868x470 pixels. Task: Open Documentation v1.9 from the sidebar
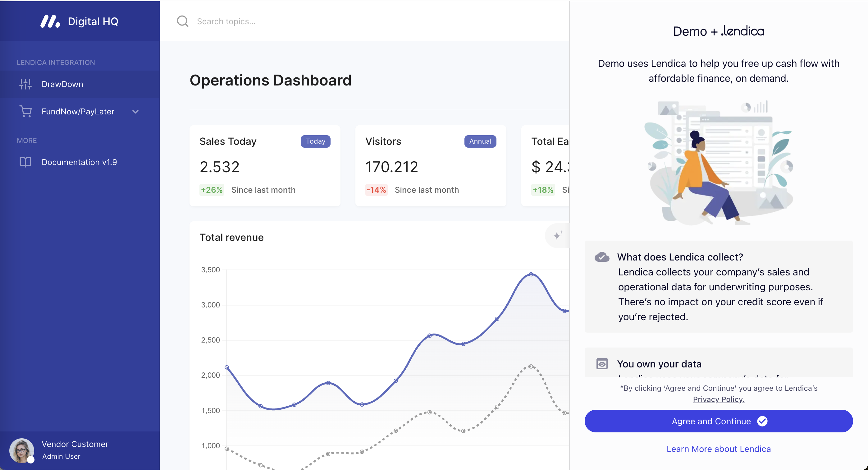[79, 162]
